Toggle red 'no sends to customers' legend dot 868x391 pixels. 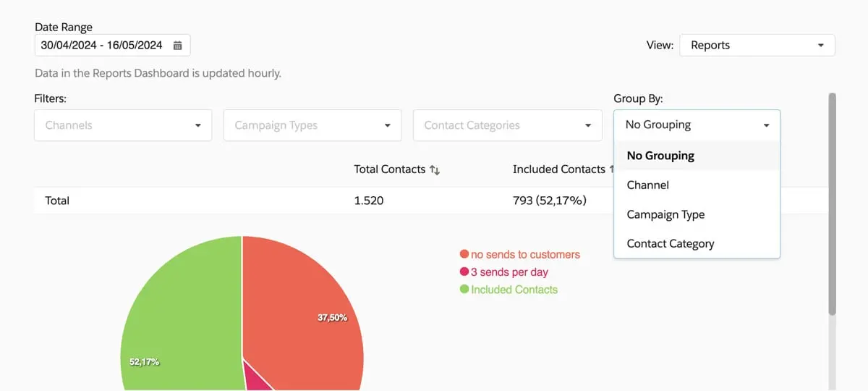[x=464, y=255]
